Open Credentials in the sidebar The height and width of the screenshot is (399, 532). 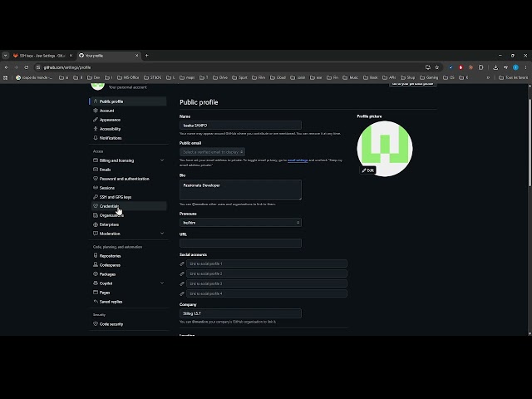[x=129, y=206]
